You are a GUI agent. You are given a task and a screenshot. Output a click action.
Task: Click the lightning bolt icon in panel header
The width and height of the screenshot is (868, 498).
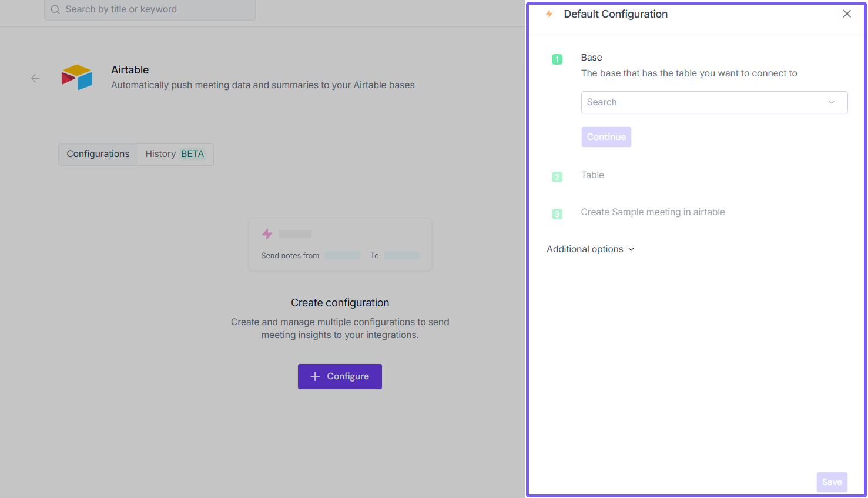[549, 14]
